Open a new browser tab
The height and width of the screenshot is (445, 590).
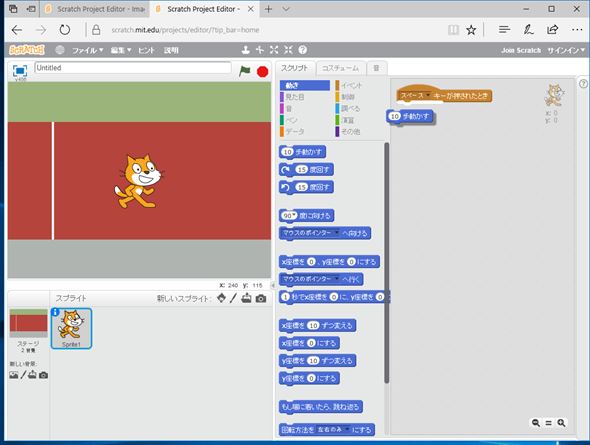click(268, 9)
